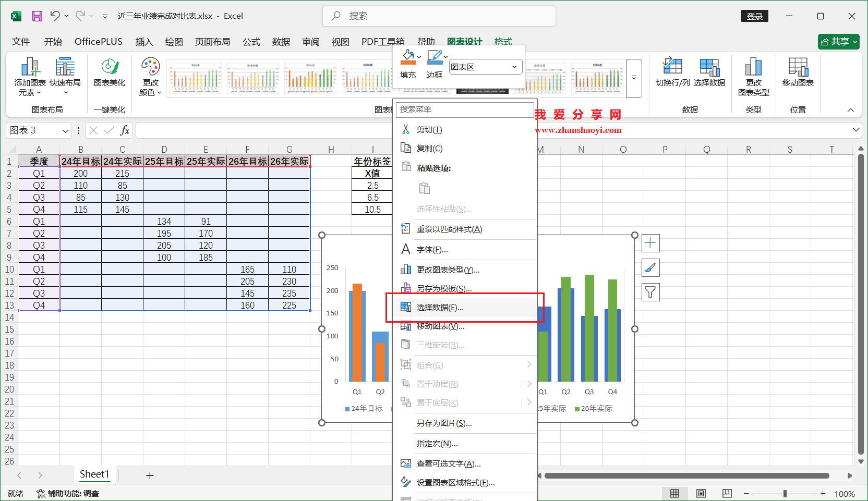
Task: Open the Share (共享) button
Action: coord(838,41)
